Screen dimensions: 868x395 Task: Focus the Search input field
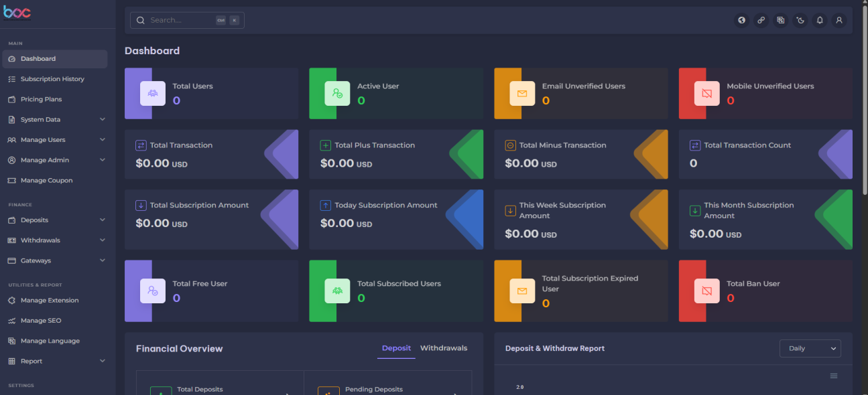click(x=181, y=20)
